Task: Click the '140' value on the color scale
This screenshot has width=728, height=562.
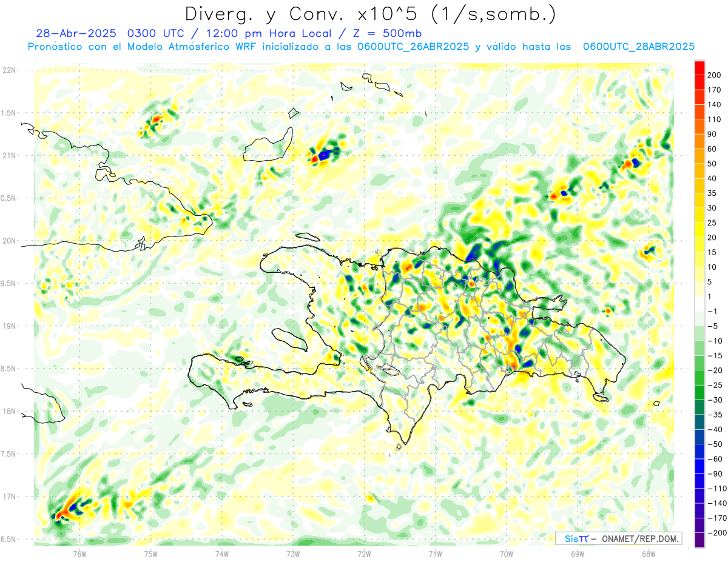Action: (714, 105)
